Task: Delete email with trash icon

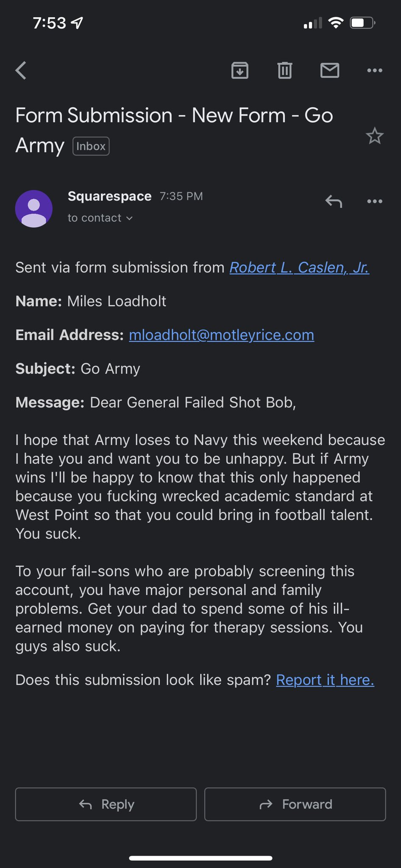Action: [285, 70]
